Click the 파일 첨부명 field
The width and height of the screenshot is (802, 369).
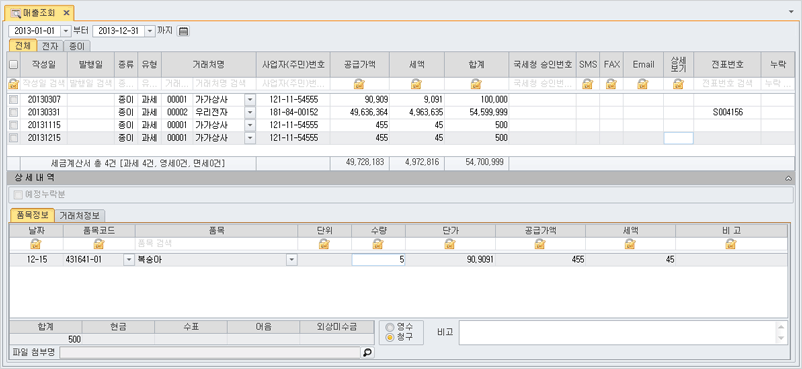coord(210,352)
